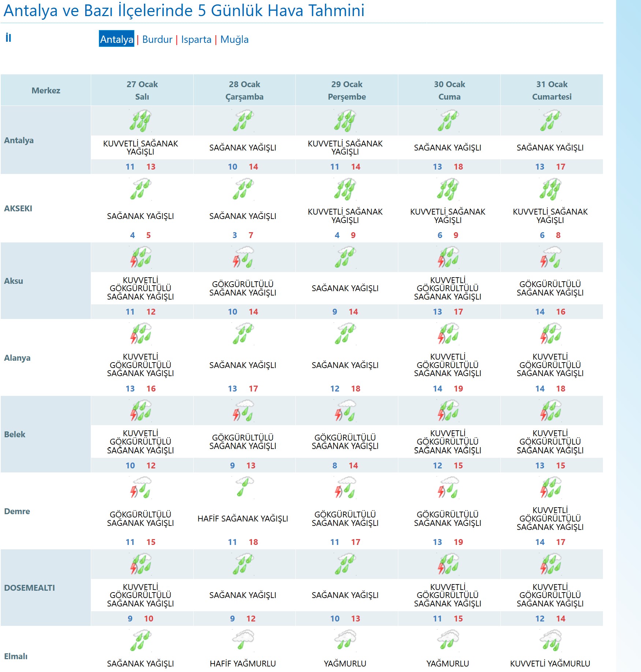Click DOSEMEALTI's 28 Ocak shower icon
Viewport: 641px width, 672px height.
pyautogui.click(x=243, y=564)
